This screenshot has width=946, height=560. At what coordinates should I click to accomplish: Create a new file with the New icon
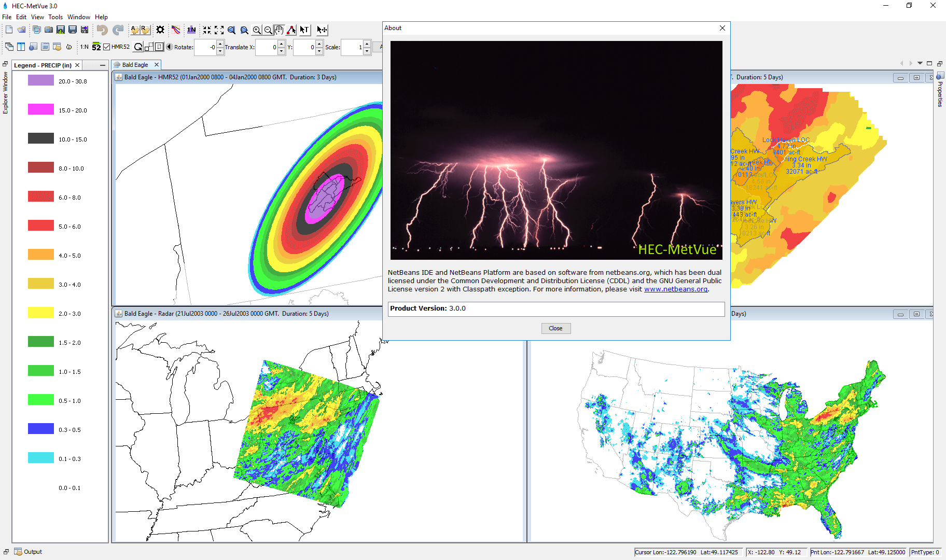click(9, 30)
